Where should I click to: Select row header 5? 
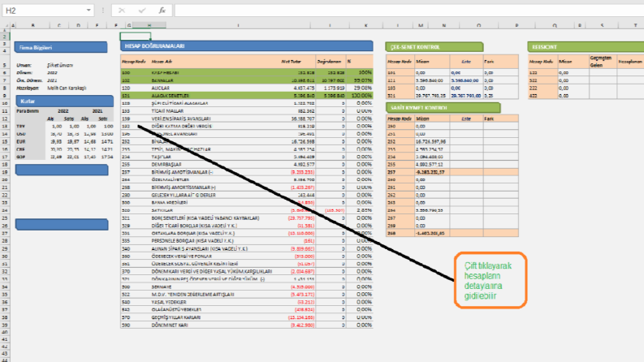(5, 65)
